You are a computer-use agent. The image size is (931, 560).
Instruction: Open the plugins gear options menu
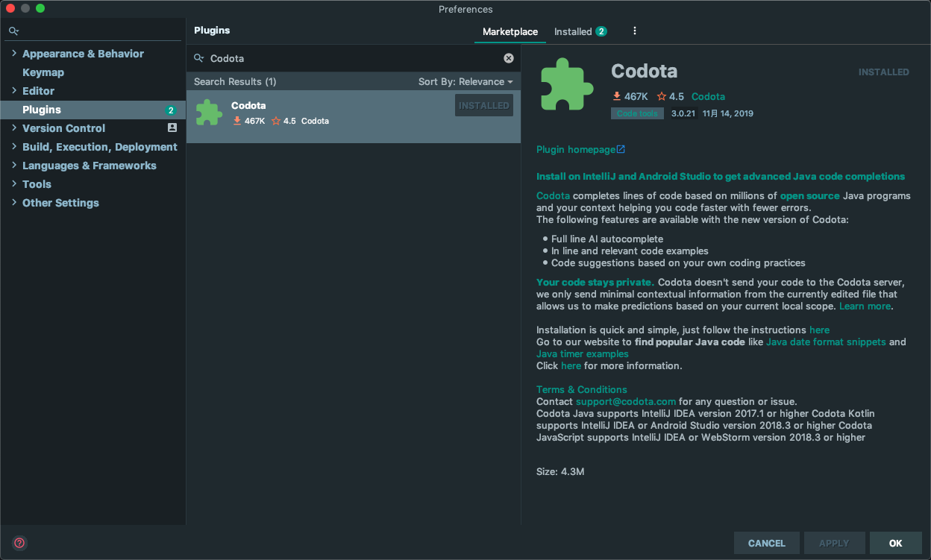[635, 31]
